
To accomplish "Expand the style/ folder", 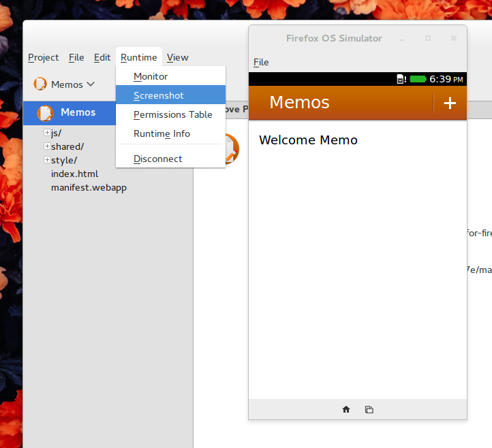I will pyautogui.click(x=47, y=160).
